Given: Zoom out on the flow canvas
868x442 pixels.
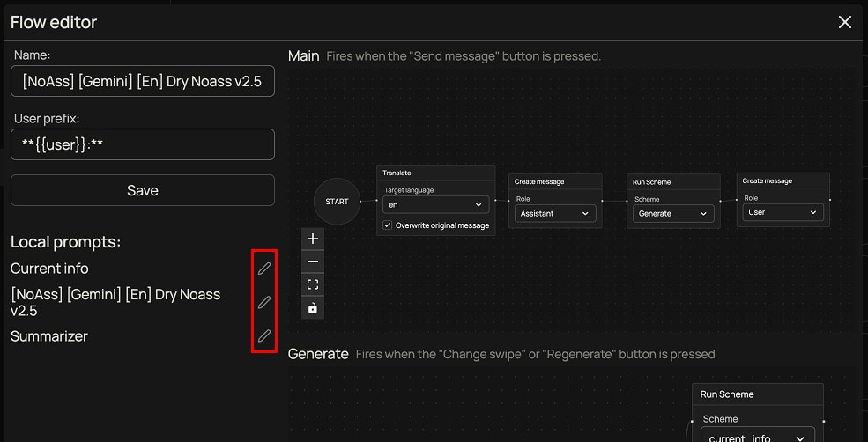Looking at the screenshot, I should tap(312, 262).
